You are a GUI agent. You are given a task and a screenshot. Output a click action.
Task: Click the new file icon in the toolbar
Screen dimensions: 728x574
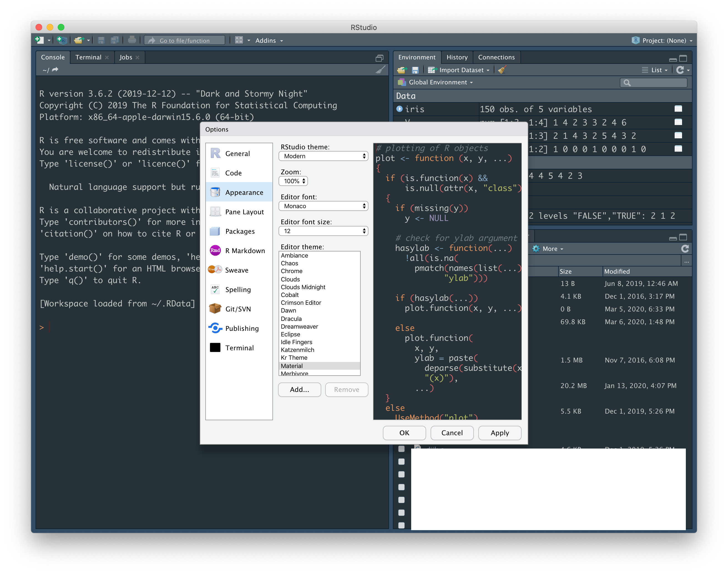(39, 40)
